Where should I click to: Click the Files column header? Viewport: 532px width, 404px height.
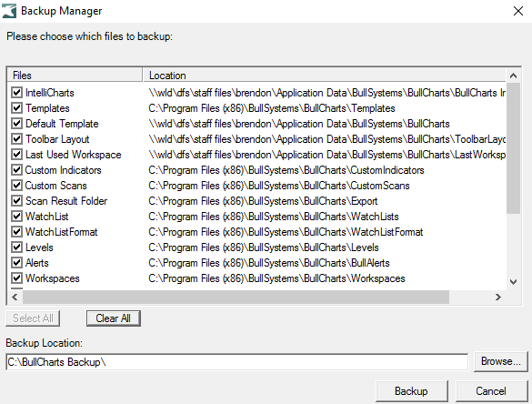75,75
